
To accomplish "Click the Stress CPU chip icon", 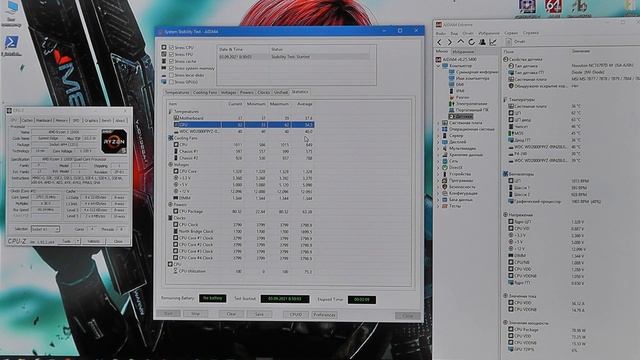I will tap(164, 47).
